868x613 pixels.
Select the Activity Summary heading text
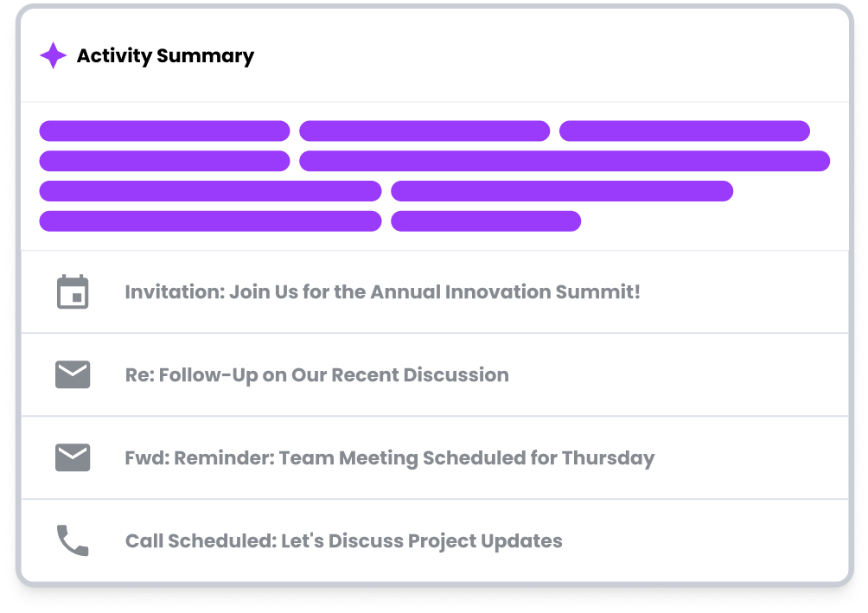tap(165, 56)
